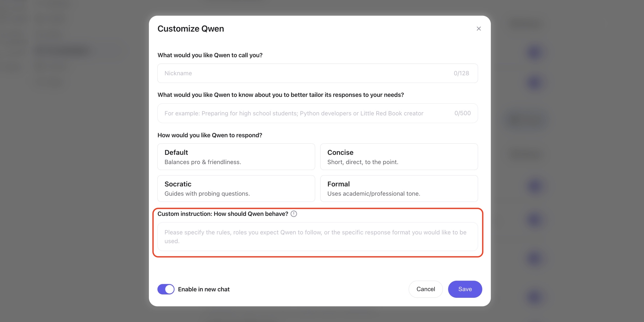This screenshot has height=322, width=644.
Task: Click the Enable in new chat label
Action: point(204,289)
